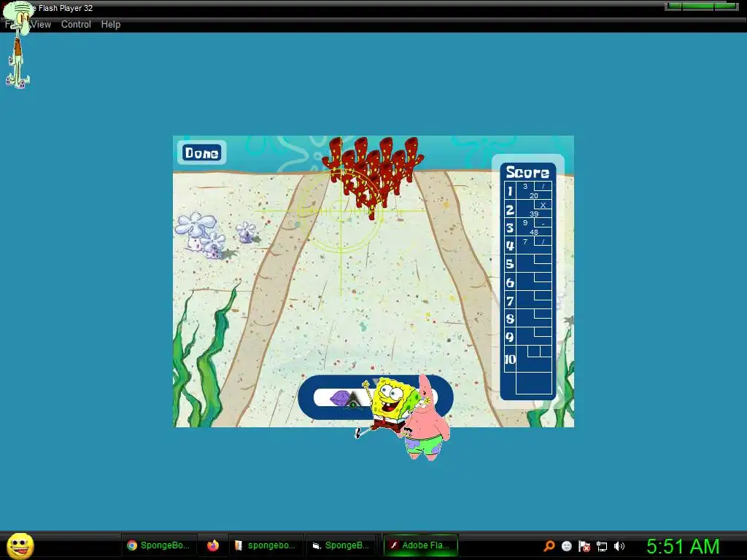747x560 pixels.
Task: Click frame 10 row in the score panel
Action: click(528, 359)
